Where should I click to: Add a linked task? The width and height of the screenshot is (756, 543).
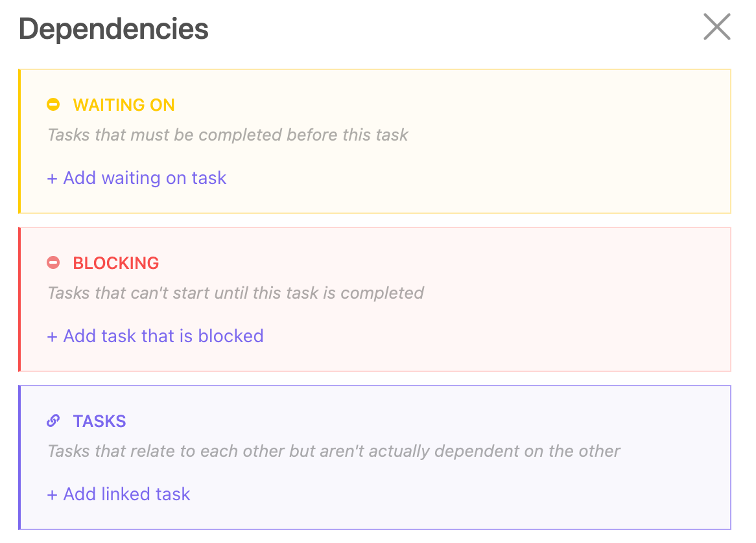pyautogui.click(x=119, y=494)
